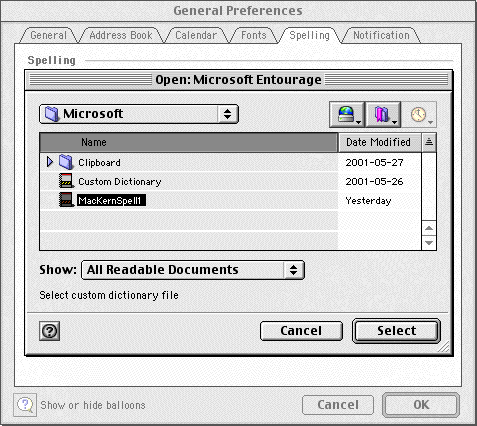This screenshot has width=477, height=426.
Task: Open the Microsoft folder location popup
Action: [x=139, y=114]
